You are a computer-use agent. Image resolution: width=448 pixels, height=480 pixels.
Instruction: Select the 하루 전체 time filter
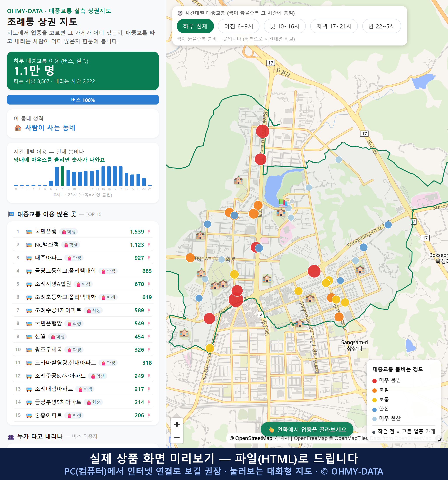point(195,26)
